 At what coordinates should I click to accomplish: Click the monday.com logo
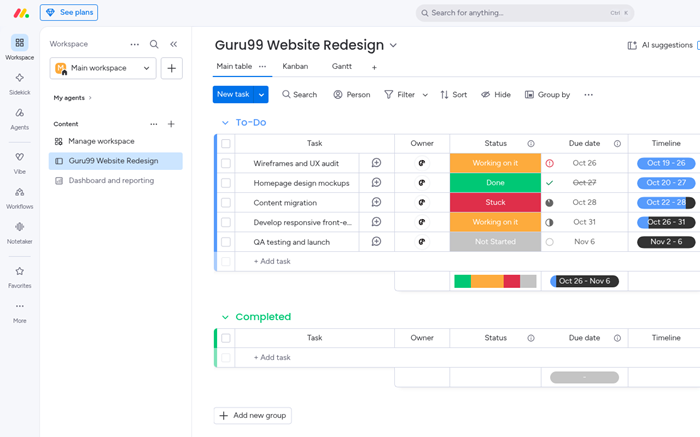pos(21,13)
